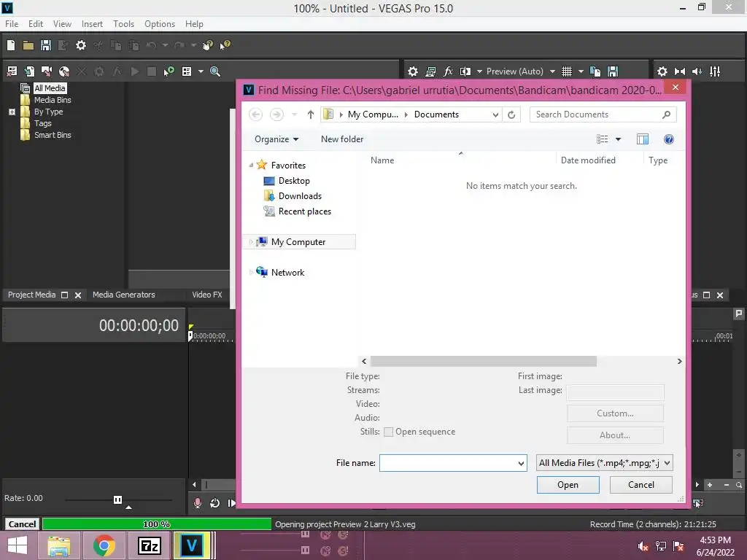Select Downloads in Favorites
The height and width of the screenshot is (560, 747).
pos(300,196)
